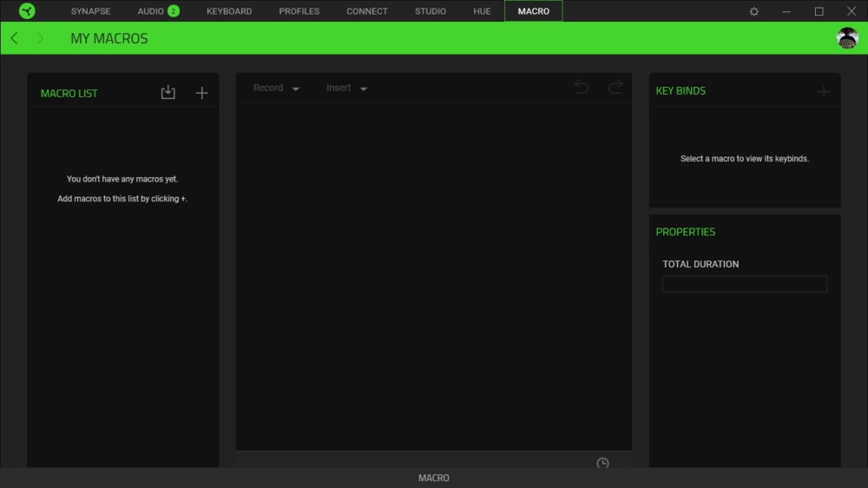Image resolution: width=868 pixels, height=488 pixels.
Task: Switch to the SYNAPSE tab
Action: (91, 11)
